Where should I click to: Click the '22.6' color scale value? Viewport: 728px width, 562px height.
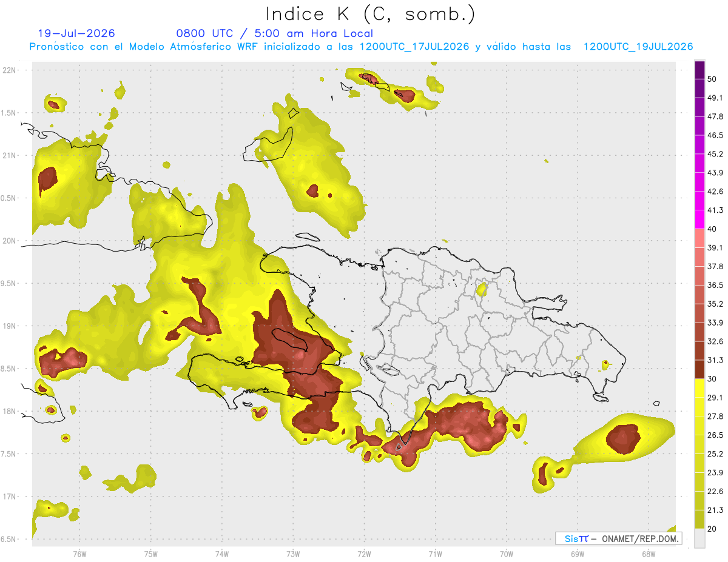pos(715,492)
